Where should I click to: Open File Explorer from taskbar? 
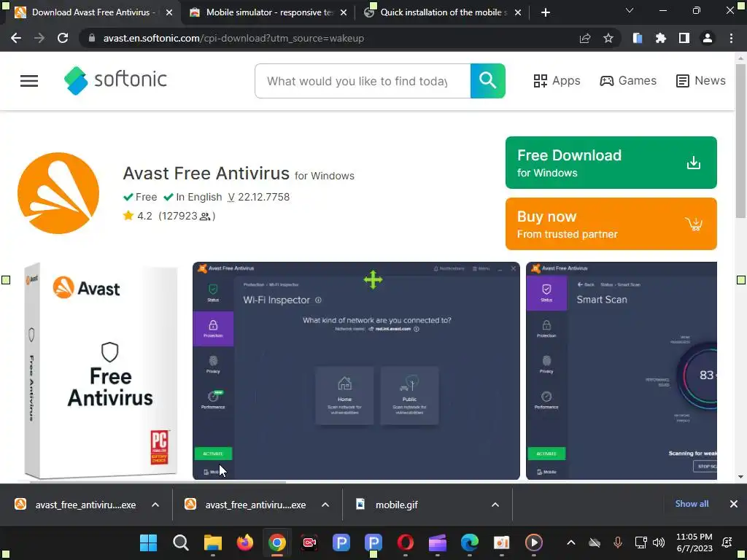pyautogui.click(x=213, y=542)
